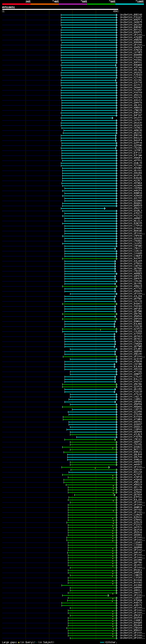The height and width of the screenshot is (644, 146).
Task: Open hit UniRef100_A2T9T1
Action: (131, 475)
